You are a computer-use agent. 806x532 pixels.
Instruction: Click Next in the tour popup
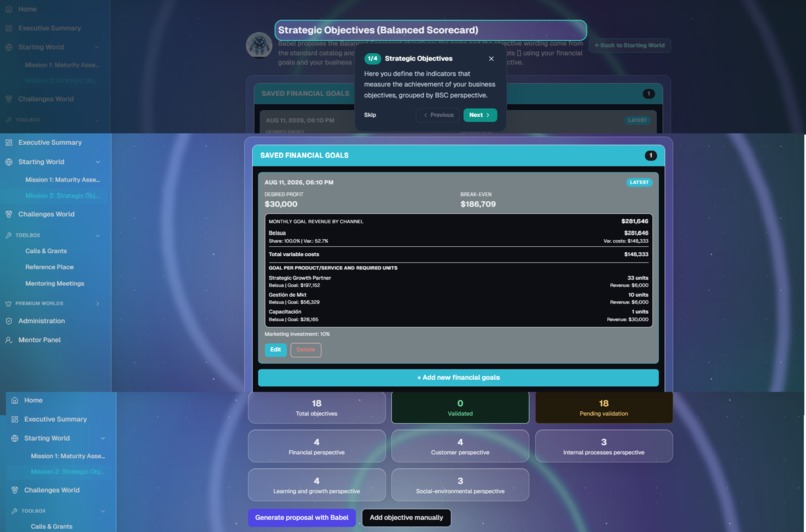(480, 115)
